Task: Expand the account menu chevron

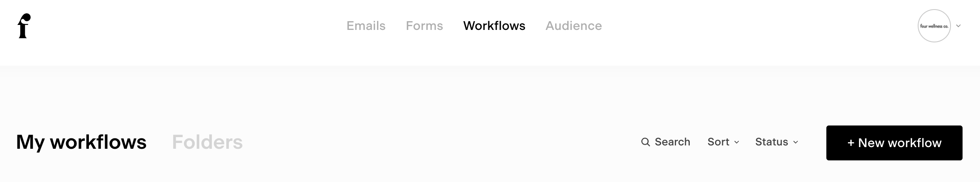Action: 958,26
